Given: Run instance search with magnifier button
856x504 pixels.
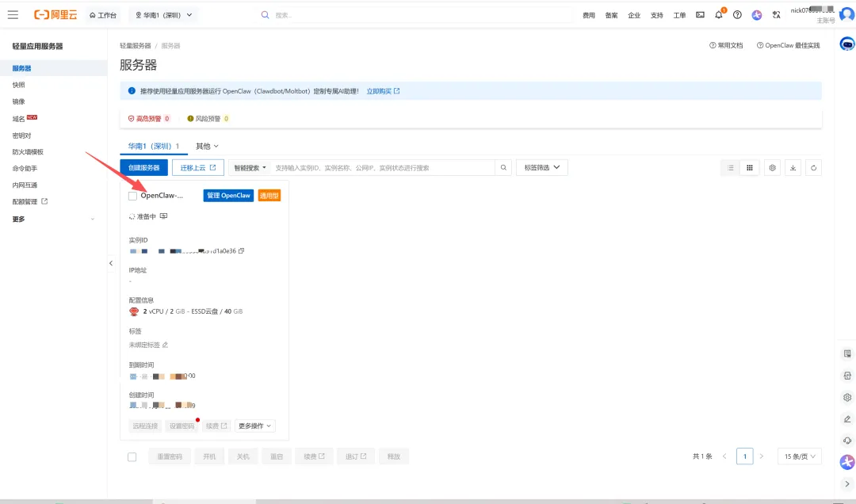Looking at the screenshot, I should click(503, 168).
